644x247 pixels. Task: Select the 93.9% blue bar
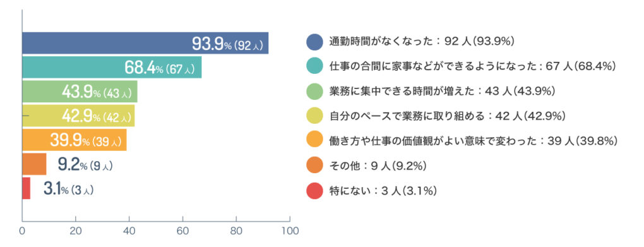click(x=145, y=43)
